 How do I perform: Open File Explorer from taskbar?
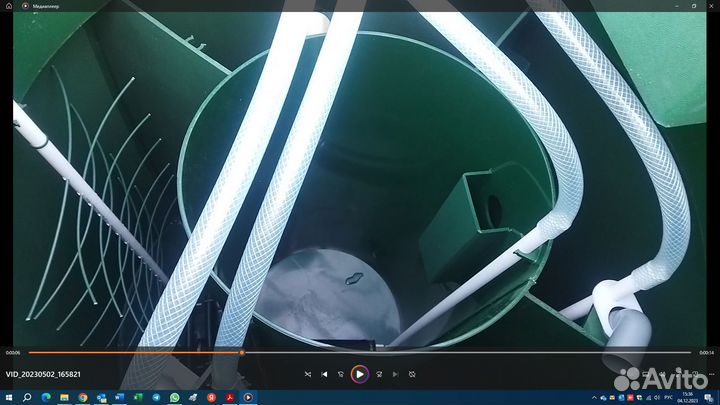coord(64,397)
